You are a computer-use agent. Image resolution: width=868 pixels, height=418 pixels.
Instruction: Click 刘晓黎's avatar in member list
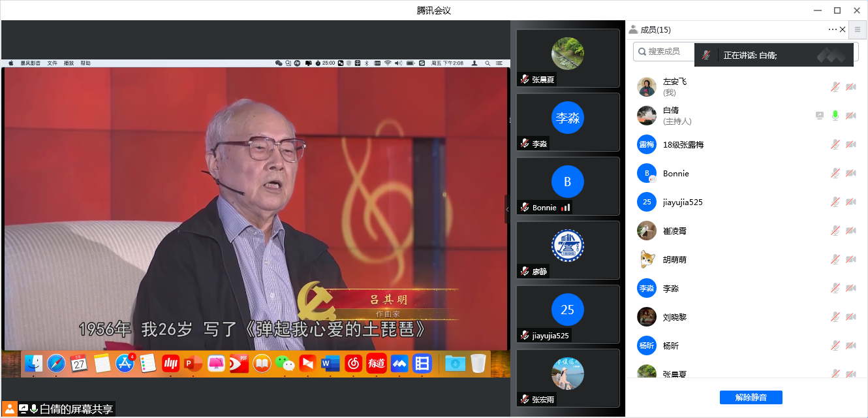click(646, 317)
